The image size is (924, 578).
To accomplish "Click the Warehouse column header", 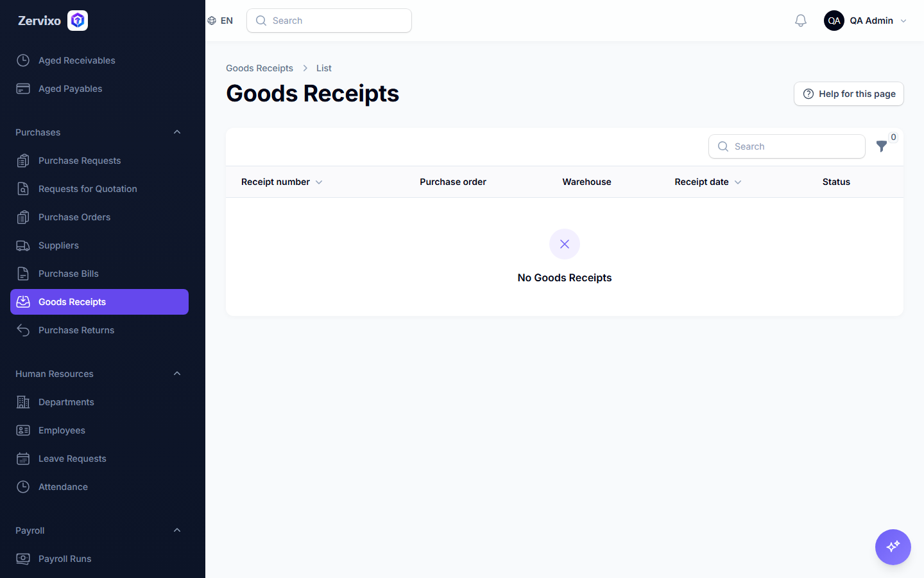I will (586, 182).
